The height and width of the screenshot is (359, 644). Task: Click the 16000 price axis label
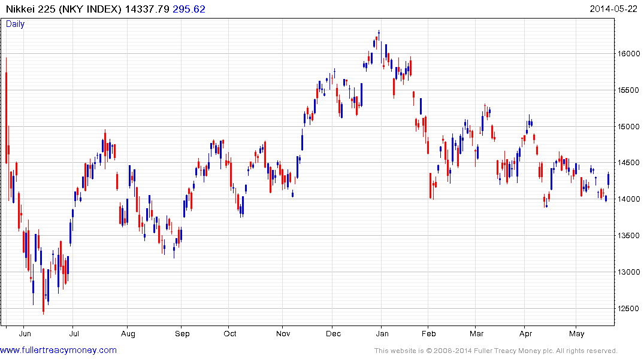[628, 54]
